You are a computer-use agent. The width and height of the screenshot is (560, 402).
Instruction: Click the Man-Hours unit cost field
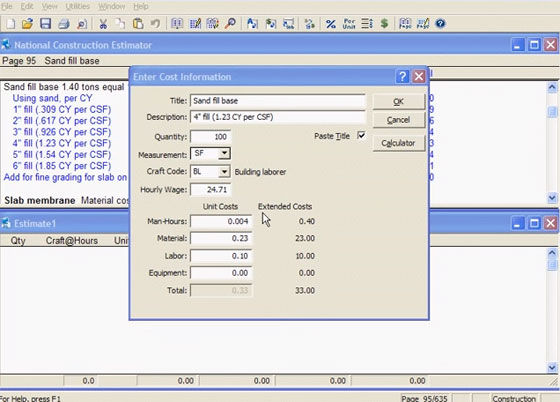[221, 221]
